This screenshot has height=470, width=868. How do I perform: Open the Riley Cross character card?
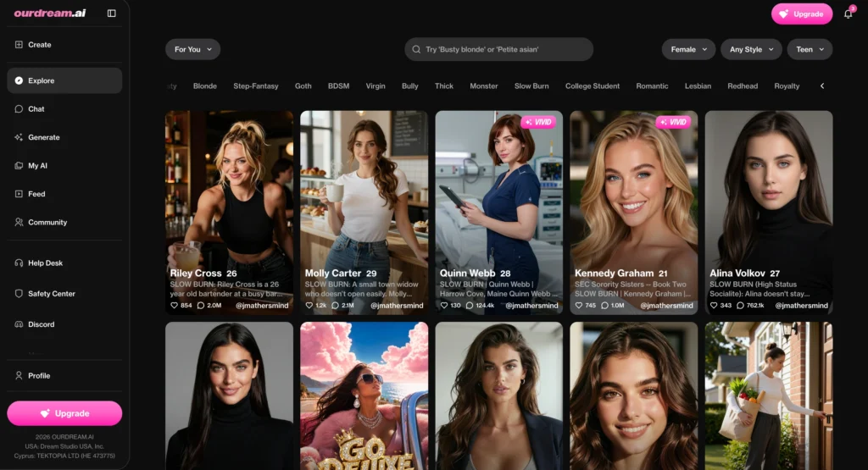[x=229, y=213]
